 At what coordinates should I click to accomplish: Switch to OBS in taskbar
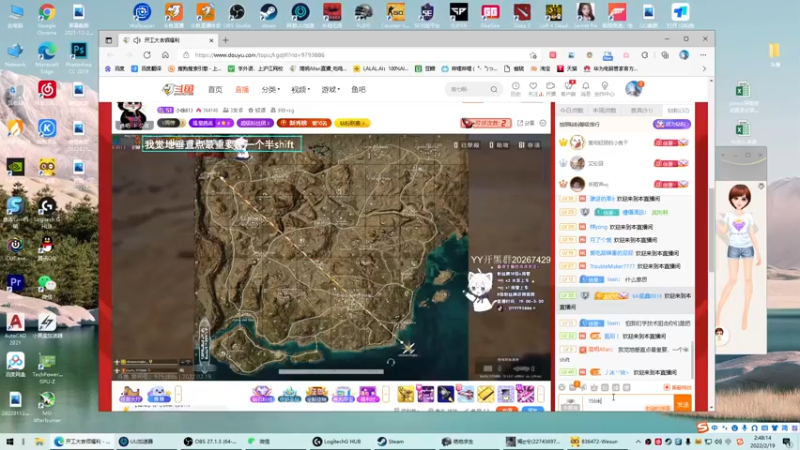click(212, 441)
